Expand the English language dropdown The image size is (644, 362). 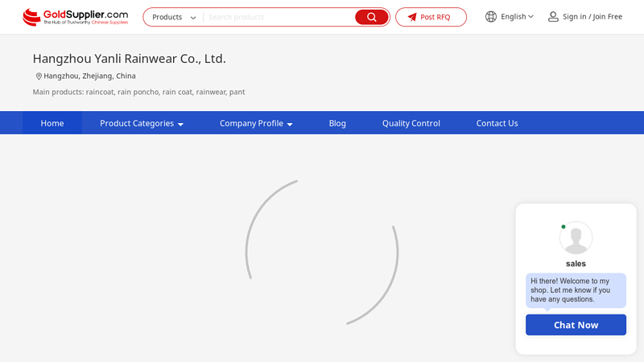pyautogui.click(x=517, y=17)
